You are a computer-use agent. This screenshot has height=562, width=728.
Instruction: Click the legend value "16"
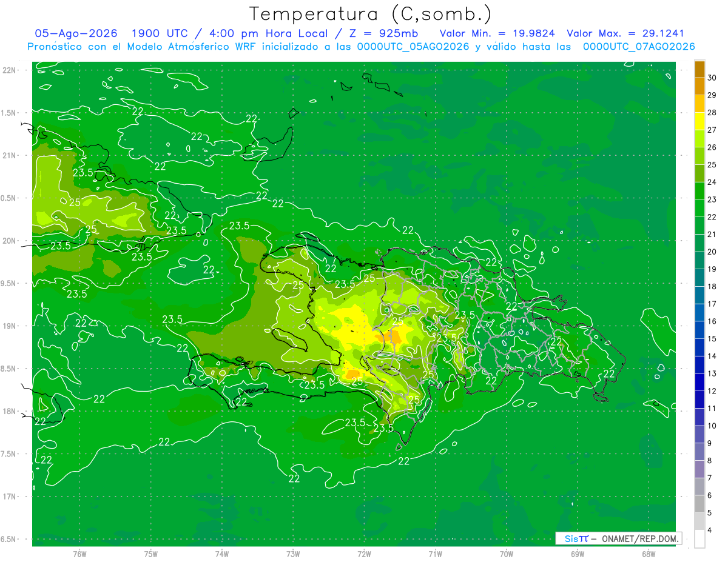tap(712, 321)
